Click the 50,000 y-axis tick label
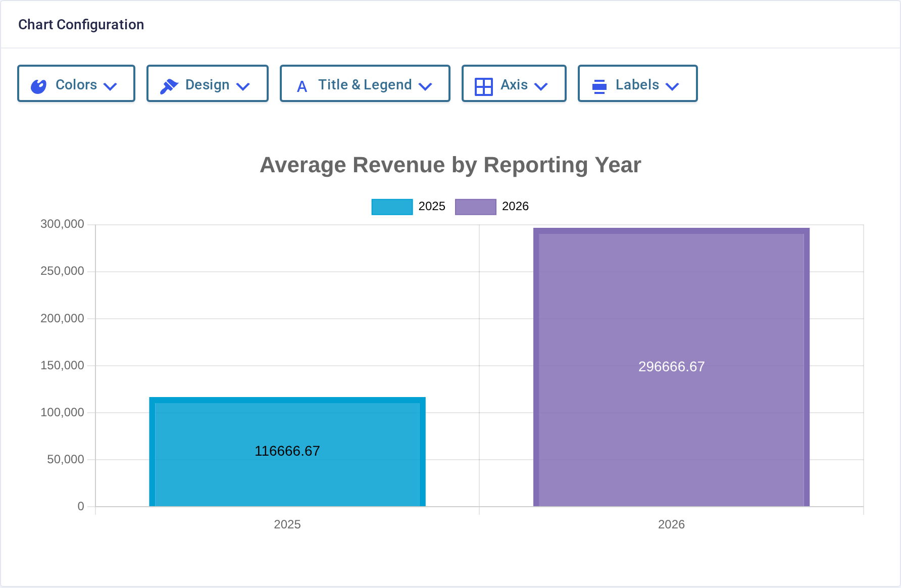The image size is (901, 588). [66, 460]
